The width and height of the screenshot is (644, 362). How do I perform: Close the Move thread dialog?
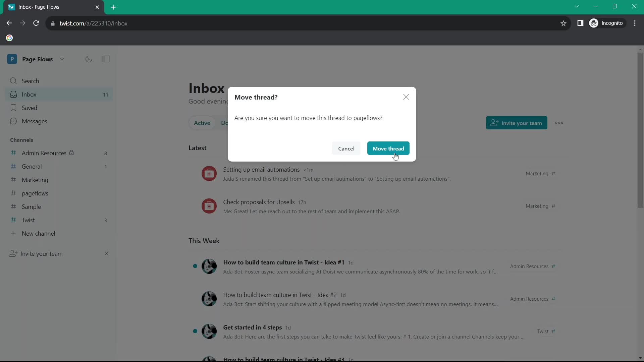406,96
